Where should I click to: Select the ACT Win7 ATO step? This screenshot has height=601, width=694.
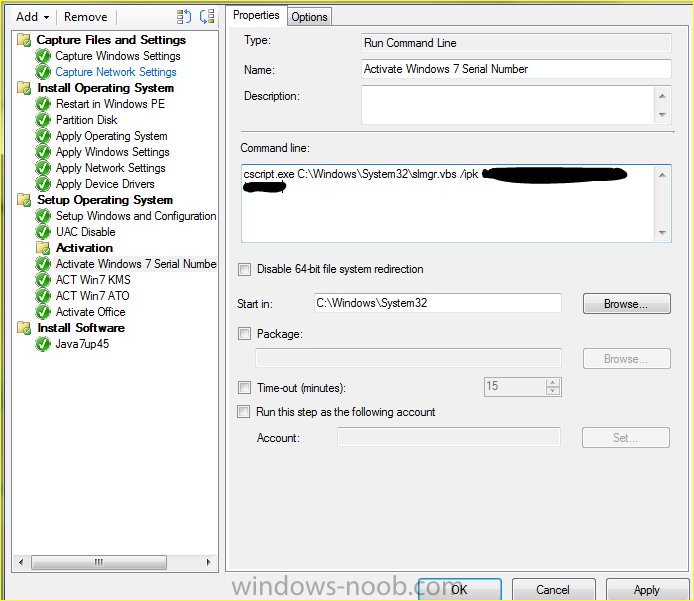(x=93, y=296)
